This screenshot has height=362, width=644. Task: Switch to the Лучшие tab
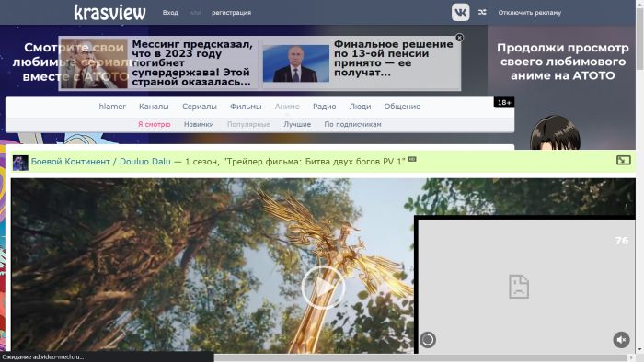pos(297,124)
